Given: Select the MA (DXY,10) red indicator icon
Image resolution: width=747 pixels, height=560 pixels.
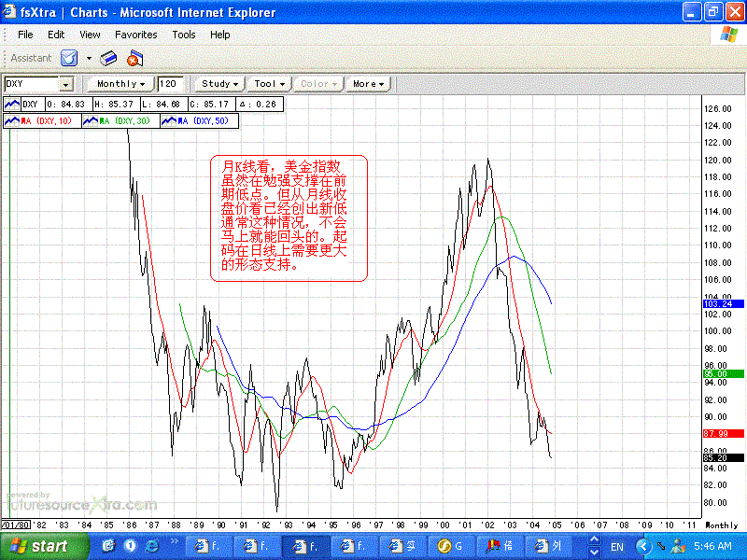Looking at the screenshot, I should [12, 121].
